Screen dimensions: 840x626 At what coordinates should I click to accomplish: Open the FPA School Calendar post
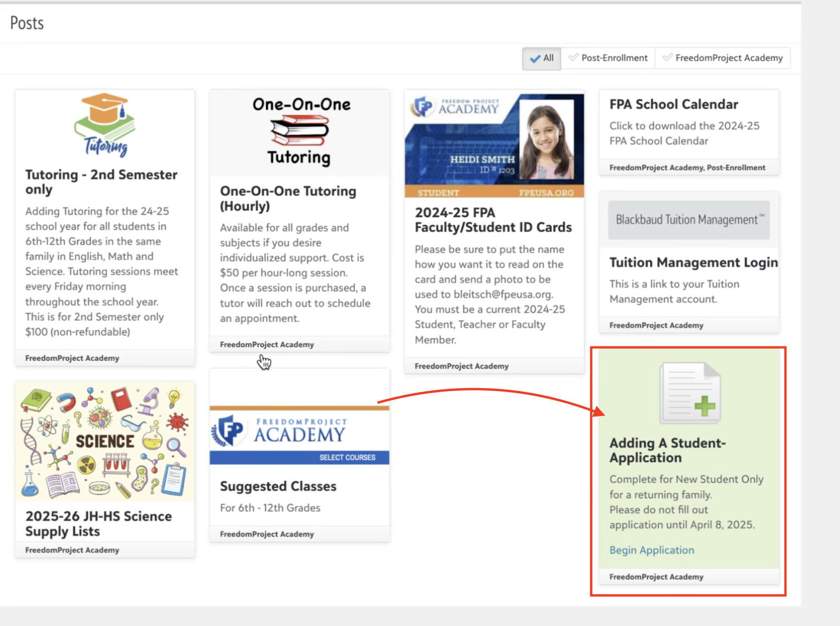click(674, 104)
